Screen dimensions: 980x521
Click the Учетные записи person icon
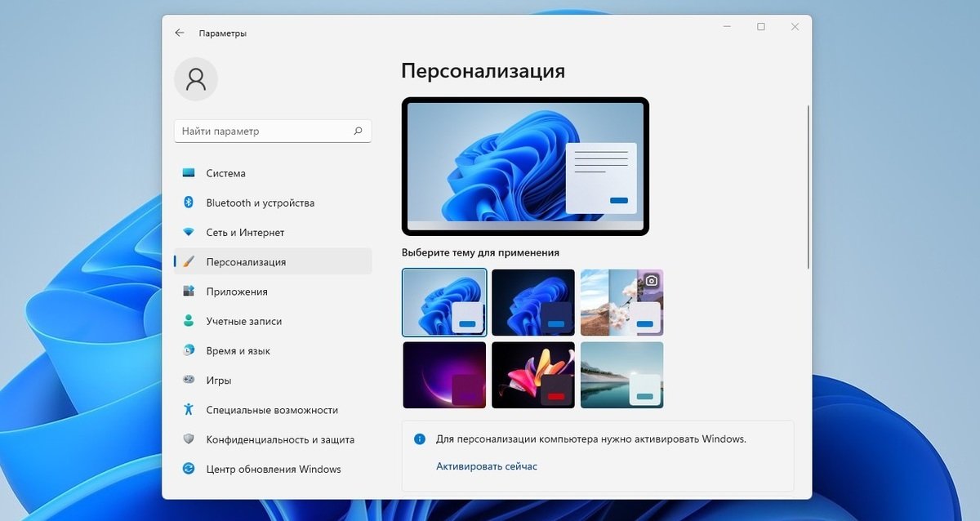189,321
